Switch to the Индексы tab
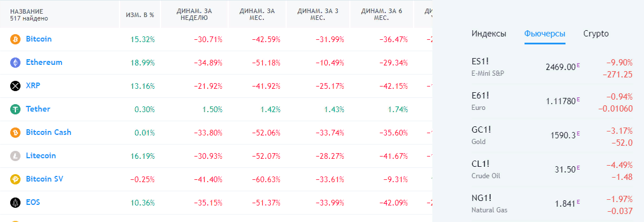 pos(489,34)
